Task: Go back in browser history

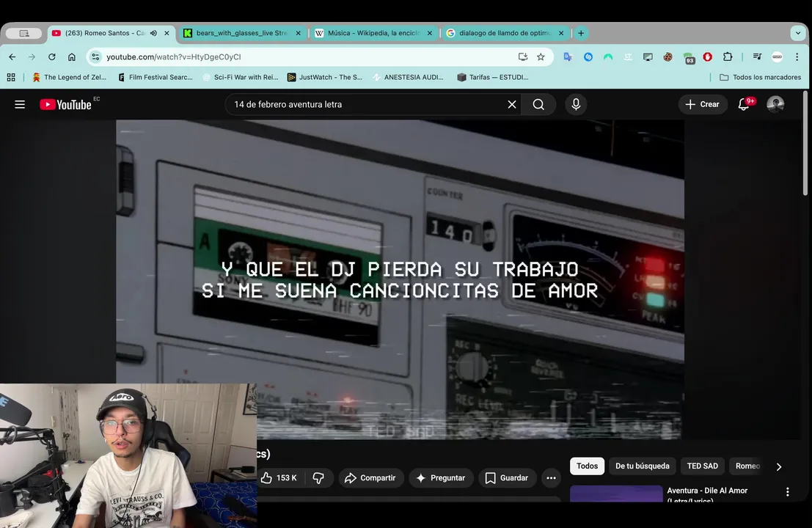Action: point(12,57)
